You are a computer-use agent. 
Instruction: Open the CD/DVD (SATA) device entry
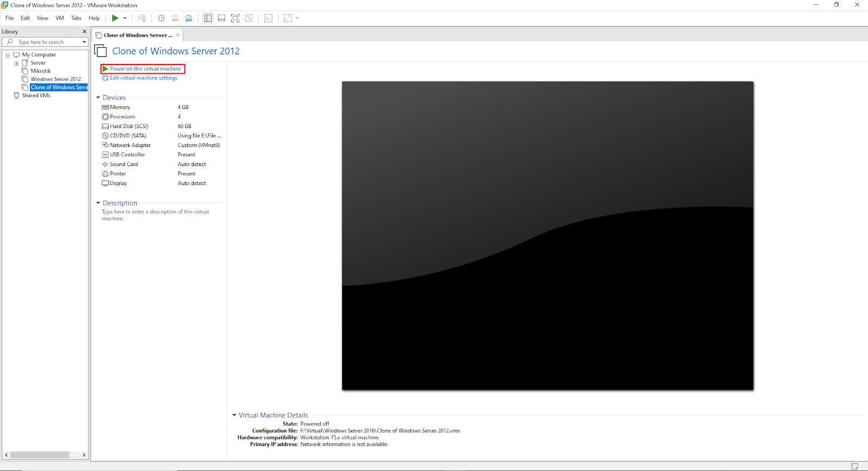click(x=128, y=136)
